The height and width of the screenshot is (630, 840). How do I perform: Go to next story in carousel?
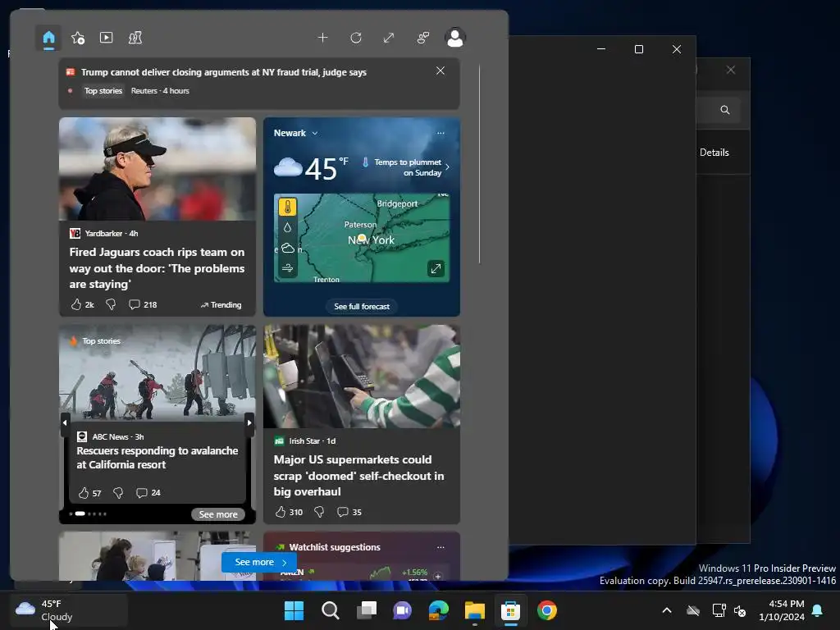[x=249, y=422]
